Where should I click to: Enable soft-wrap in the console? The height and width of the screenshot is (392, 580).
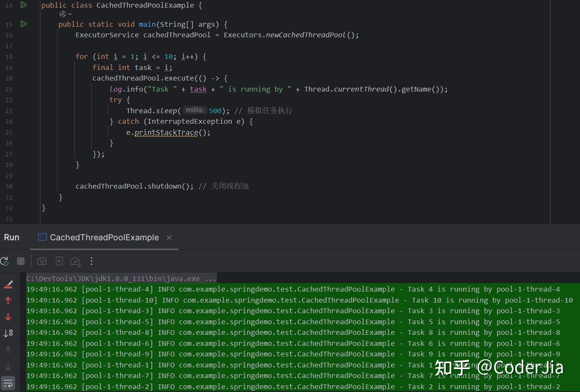tap(8, 383)
